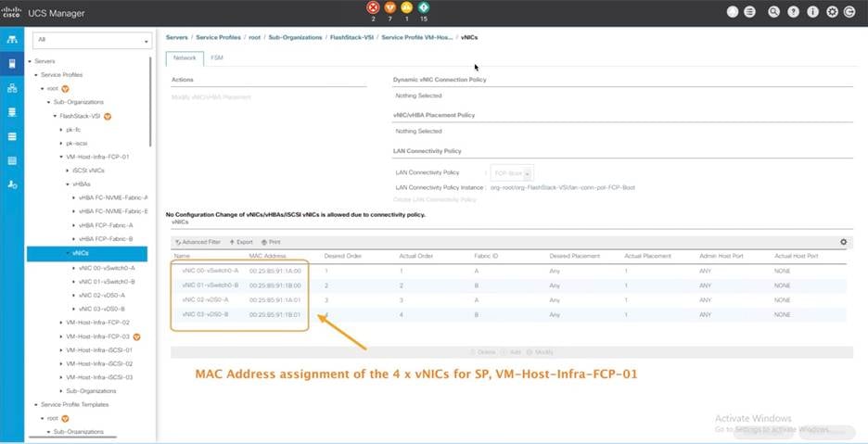Viewport: 868px width, 444px height.
Task: Select VM-Host-Infra-iSCSI-03 in tree
Action: click(x=99, y=377)
